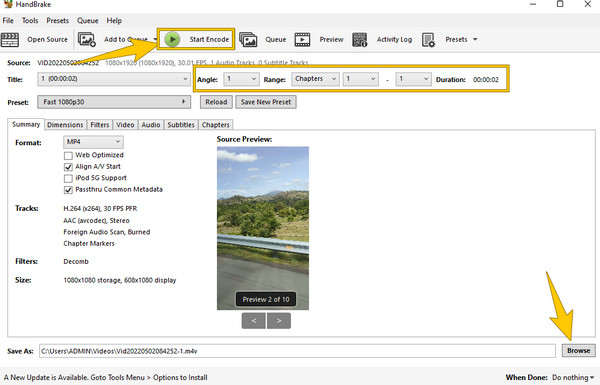Click the Preview film frame icon
Image resolution: width=600 pixels, height=385 pixels.
point(302,39)
